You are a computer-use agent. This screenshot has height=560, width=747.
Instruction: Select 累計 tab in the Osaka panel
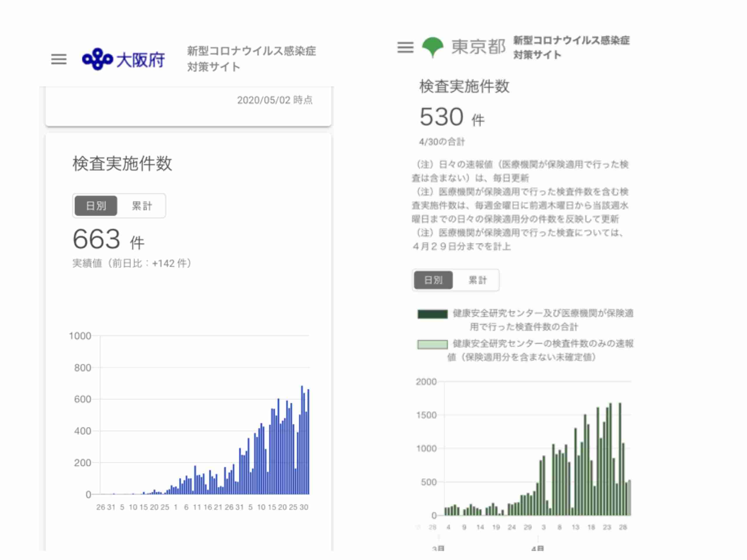[142, 206]
